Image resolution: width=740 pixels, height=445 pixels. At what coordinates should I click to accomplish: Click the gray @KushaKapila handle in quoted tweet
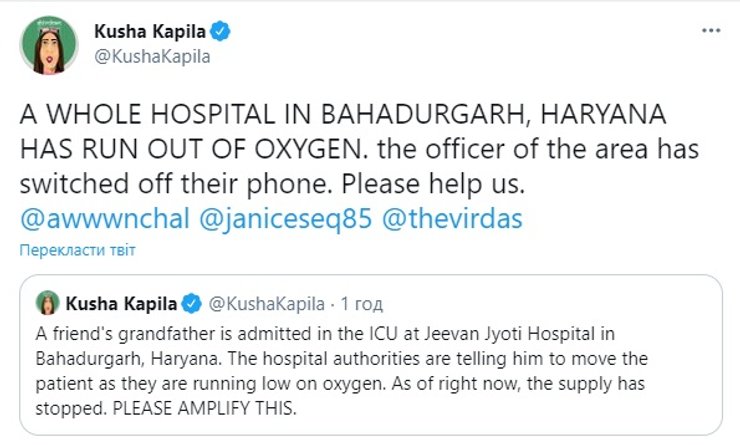(265, 302)
